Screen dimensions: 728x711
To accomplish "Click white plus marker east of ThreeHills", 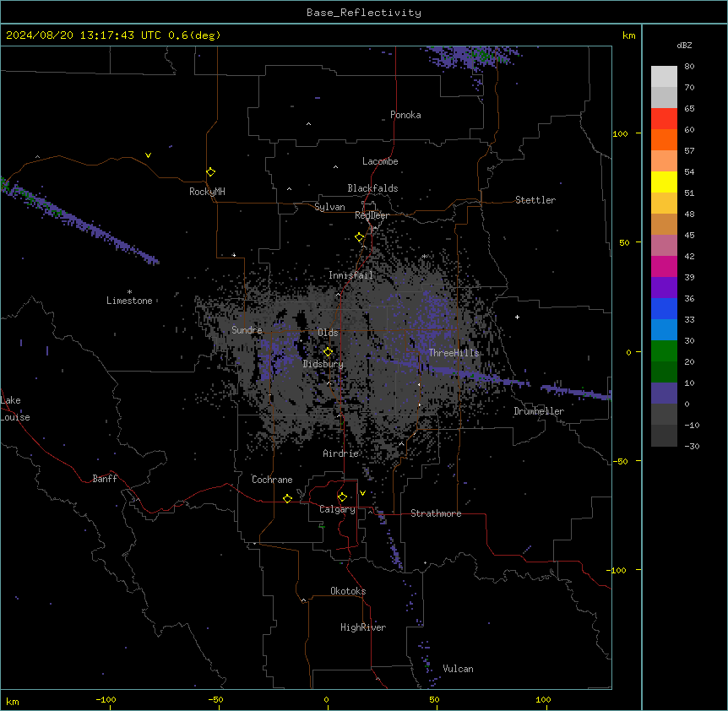I will coord(517,317).
